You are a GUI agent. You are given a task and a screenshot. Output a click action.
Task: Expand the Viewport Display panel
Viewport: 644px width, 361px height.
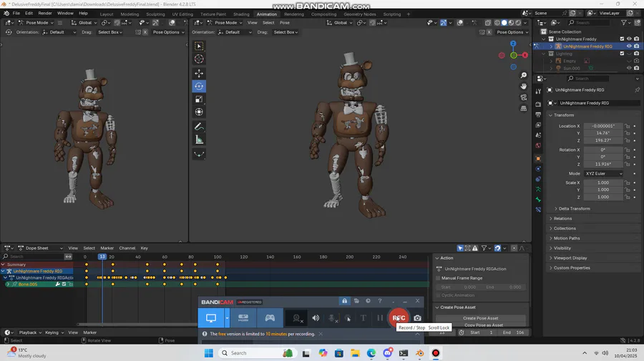(x=570, y=258)
